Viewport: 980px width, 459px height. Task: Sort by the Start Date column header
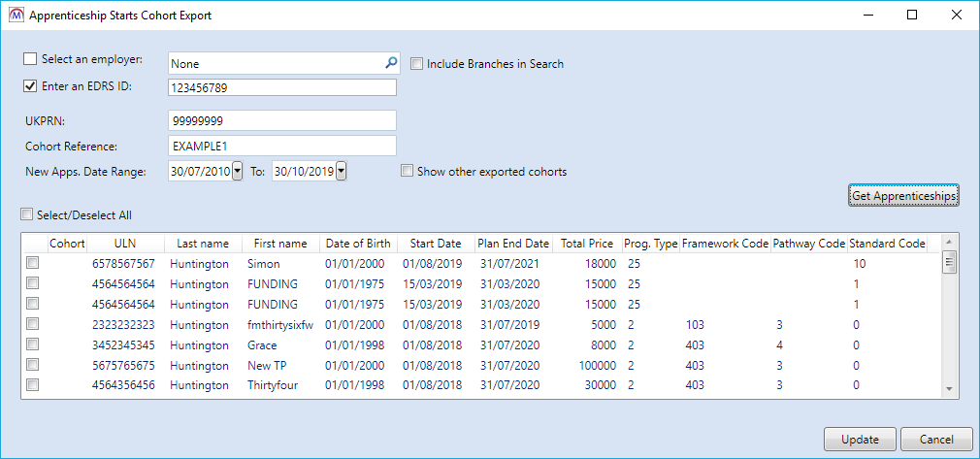(x=436, y=244)
